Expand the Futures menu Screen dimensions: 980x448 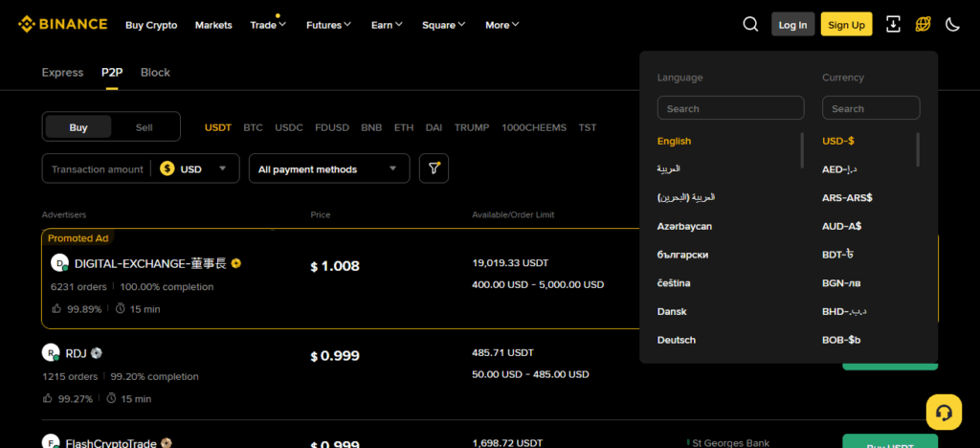pos(329,25)
